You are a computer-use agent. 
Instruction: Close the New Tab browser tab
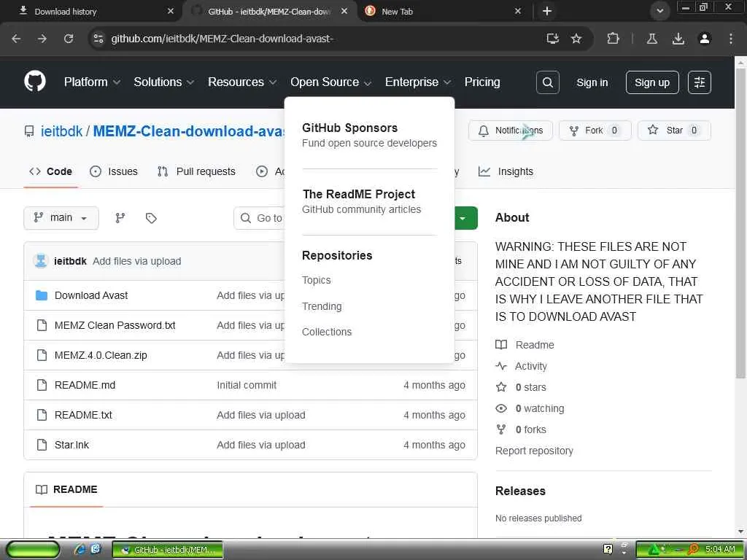point(518,11)
